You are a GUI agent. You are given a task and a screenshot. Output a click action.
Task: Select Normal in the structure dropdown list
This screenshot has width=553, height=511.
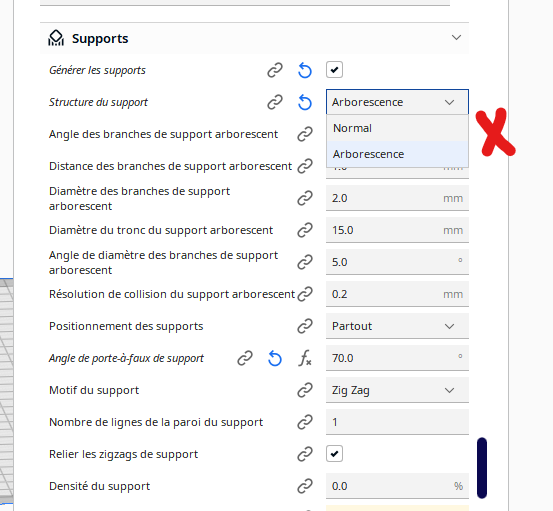(x=397, y=128)
